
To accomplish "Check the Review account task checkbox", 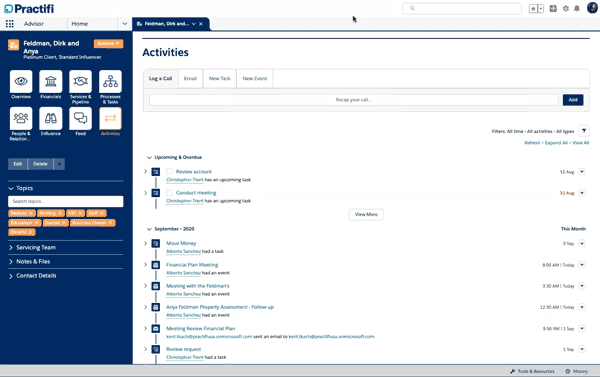I will [x=170, y=171].
